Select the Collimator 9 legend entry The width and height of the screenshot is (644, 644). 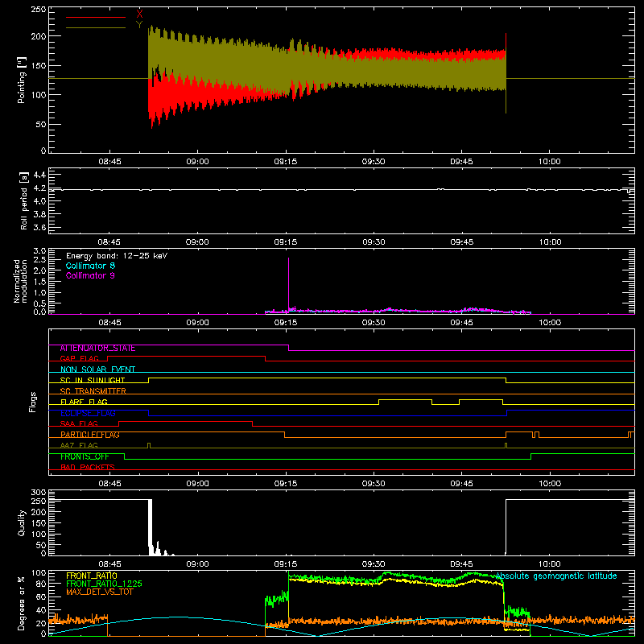click(90, 275)
